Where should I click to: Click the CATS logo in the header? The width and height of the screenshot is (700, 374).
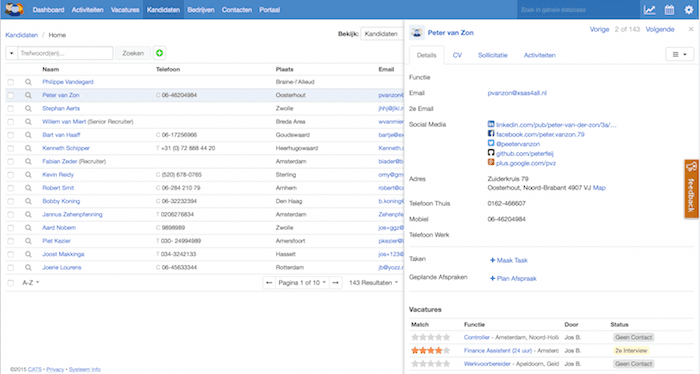14,9
